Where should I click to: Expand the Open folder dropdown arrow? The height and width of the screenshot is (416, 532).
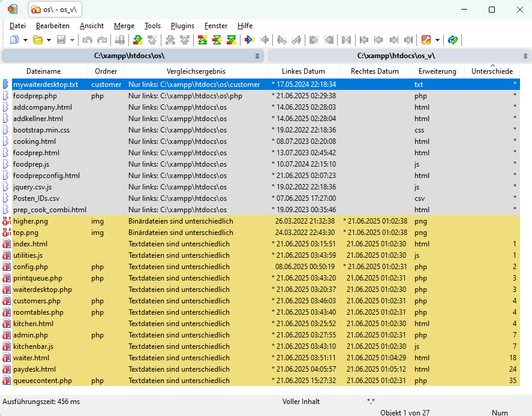pyautogui.click(x=49, y=40)
